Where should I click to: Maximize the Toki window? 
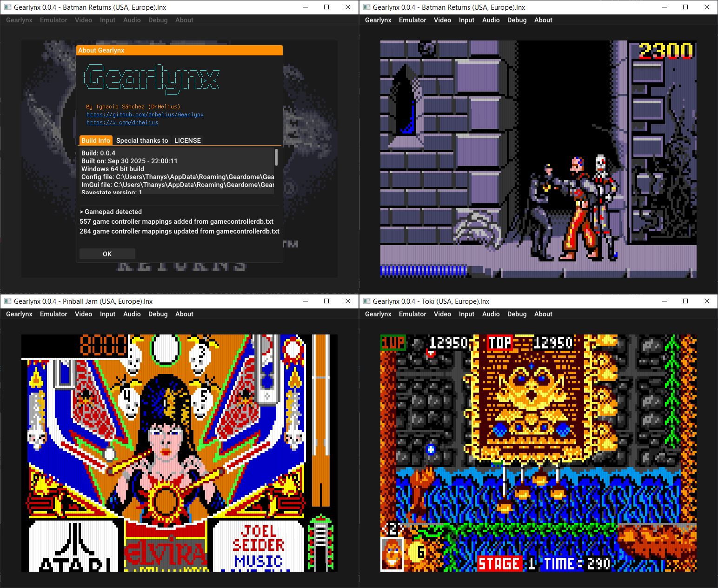click(685, 301)
